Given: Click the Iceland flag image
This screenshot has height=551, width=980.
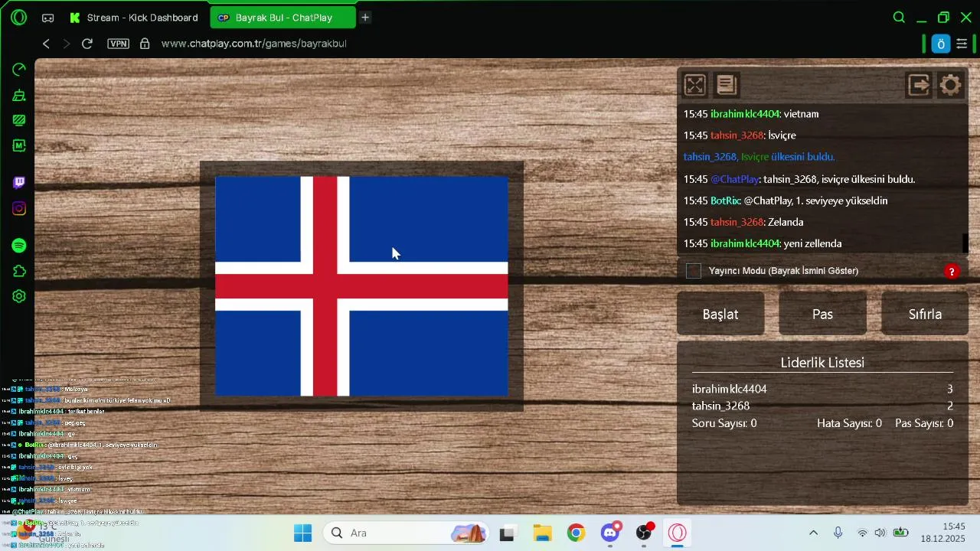Looking at the screenshot, I should coord(361,286).
